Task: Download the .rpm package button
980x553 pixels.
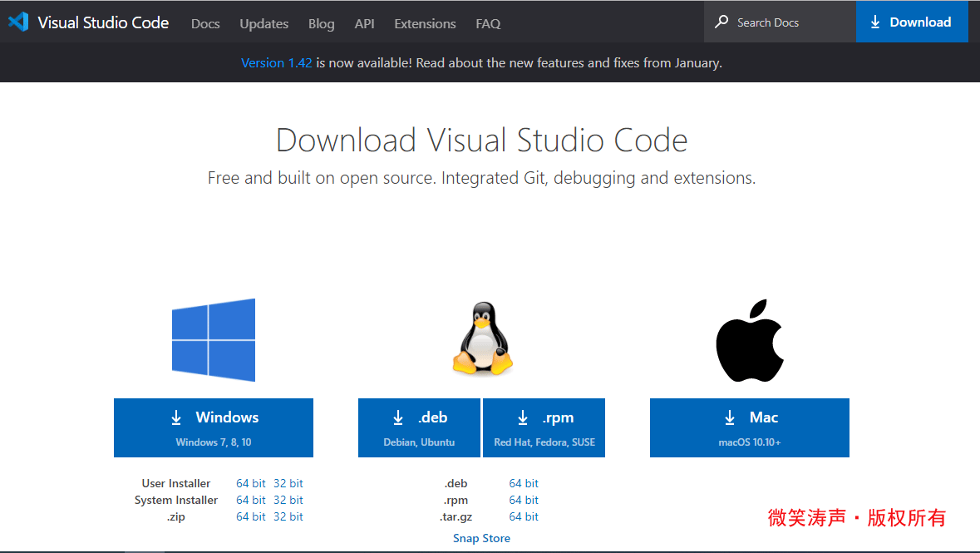Action: coord(544,428)
